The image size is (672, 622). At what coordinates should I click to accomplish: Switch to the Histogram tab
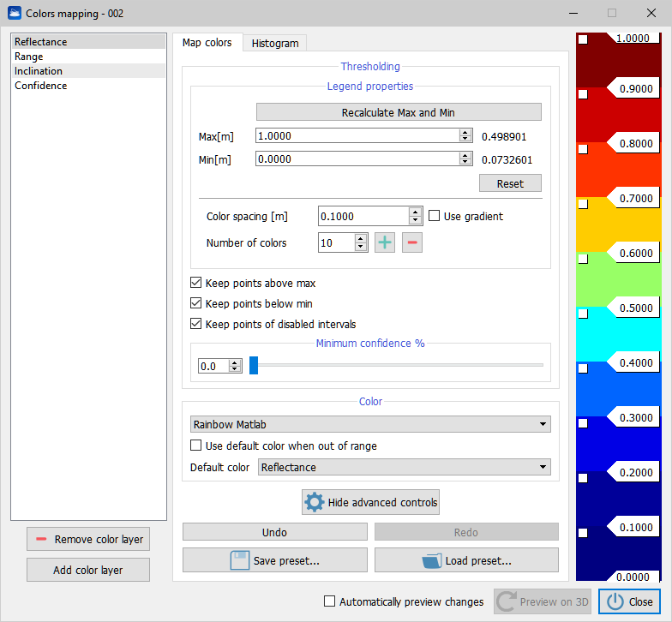pyautogui.click(x=275, y=43)
